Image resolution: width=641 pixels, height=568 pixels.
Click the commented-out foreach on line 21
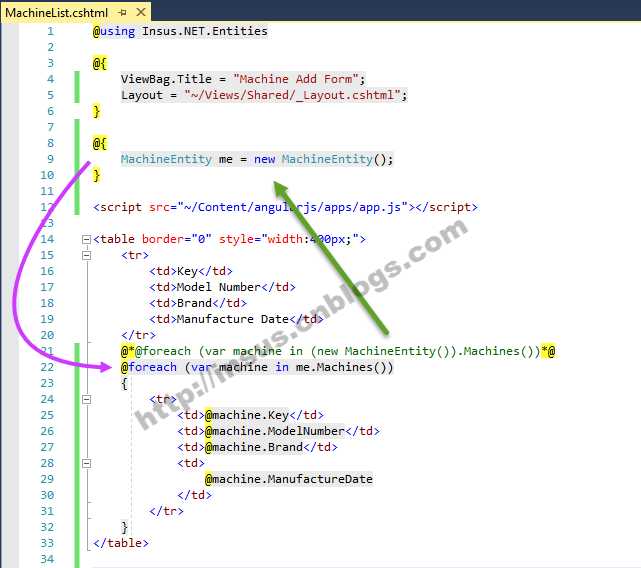(338, 351)
